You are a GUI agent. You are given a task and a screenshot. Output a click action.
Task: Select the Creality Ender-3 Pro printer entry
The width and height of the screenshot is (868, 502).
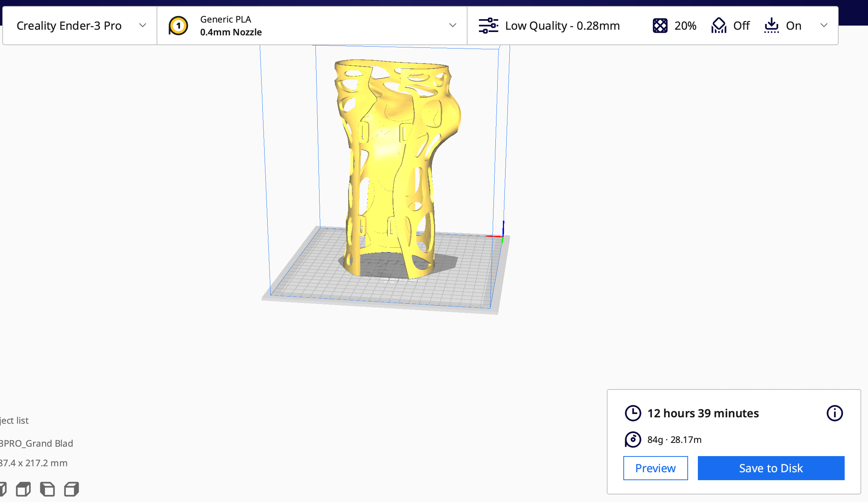[69, 25]
